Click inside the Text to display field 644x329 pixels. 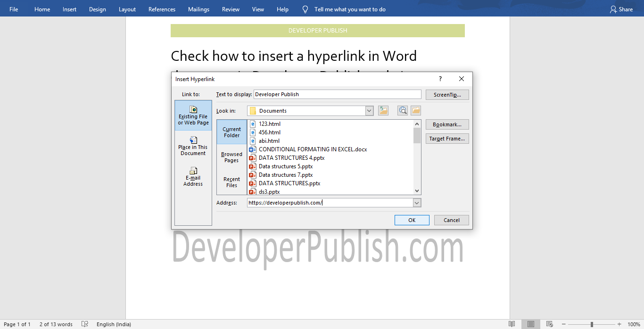337,94
